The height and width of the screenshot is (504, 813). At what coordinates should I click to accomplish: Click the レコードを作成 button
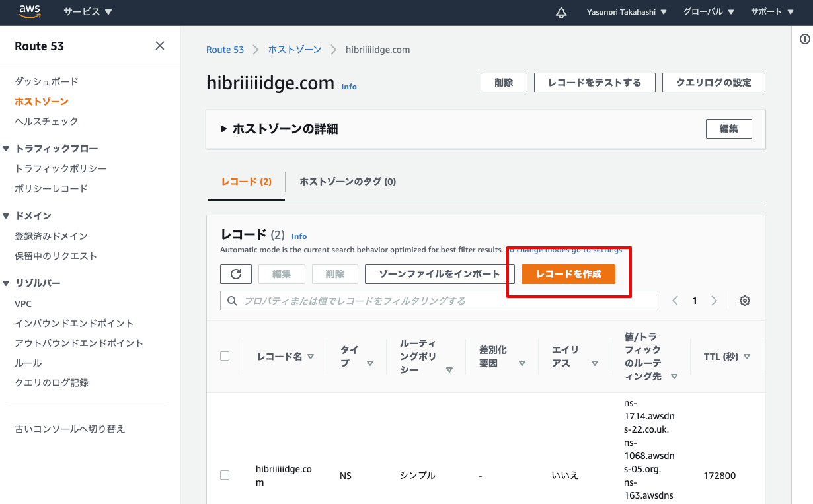point(568,273)
